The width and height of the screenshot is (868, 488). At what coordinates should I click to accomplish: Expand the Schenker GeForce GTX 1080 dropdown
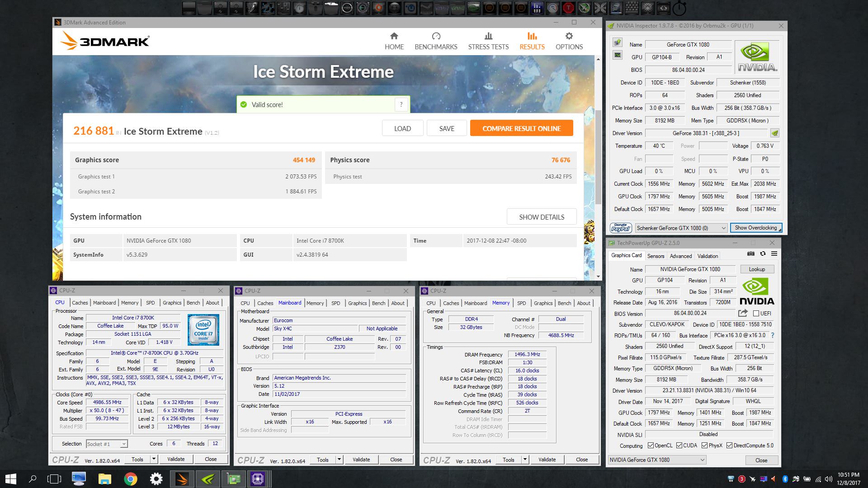[723, 228]
